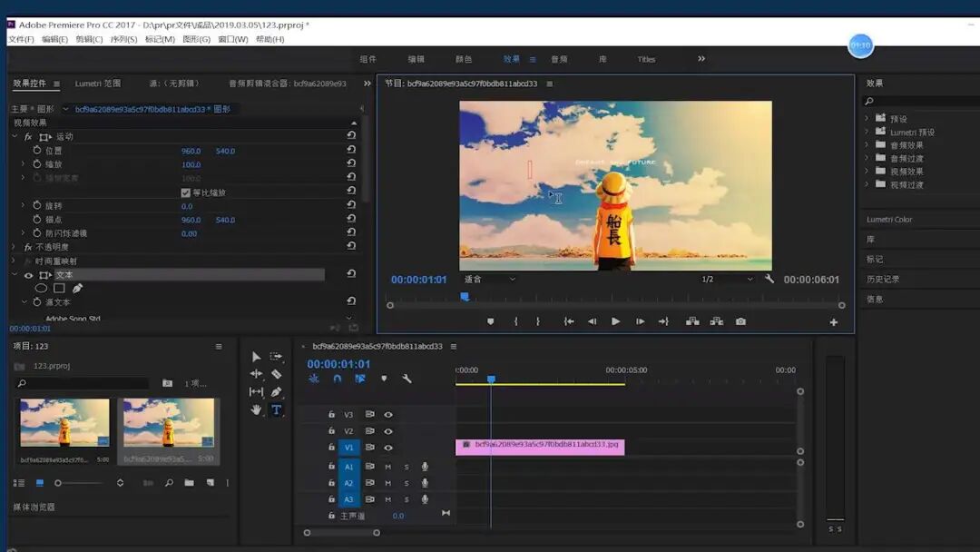The width and height of the screenshot is (980, 552).
Task: Switch to the 颜色 workspace tab
Action: [x=464, y=59]
